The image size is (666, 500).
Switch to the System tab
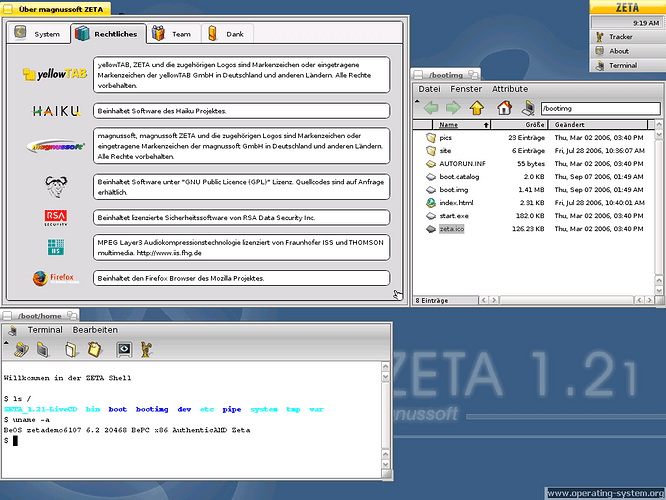[x=39, y=34]
